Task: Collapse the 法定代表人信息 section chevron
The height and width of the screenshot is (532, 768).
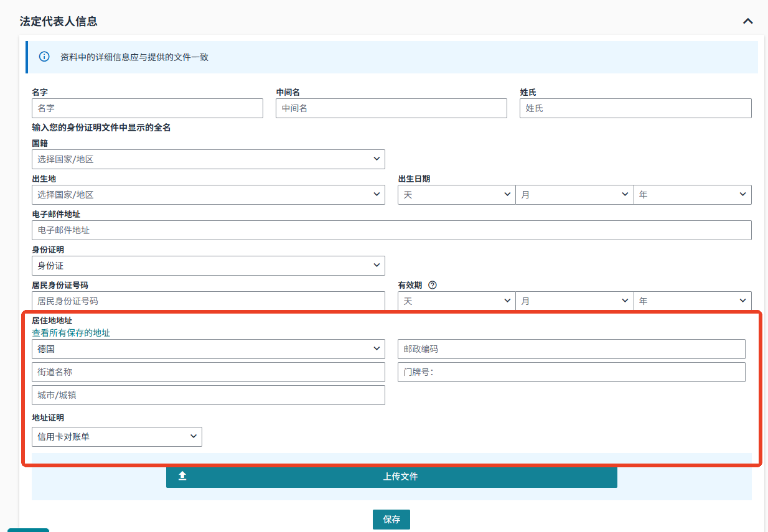Action: coord(747,21)
